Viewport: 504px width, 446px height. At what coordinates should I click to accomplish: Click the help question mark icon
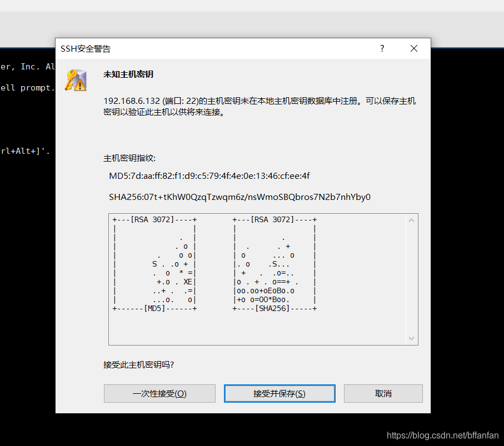click(x=382, y=48)
